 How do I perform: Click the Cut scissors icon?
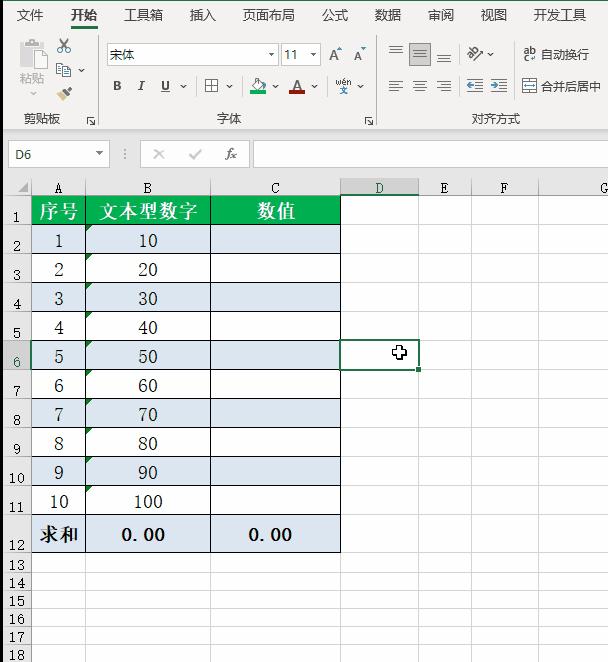[x=64, y=46]
